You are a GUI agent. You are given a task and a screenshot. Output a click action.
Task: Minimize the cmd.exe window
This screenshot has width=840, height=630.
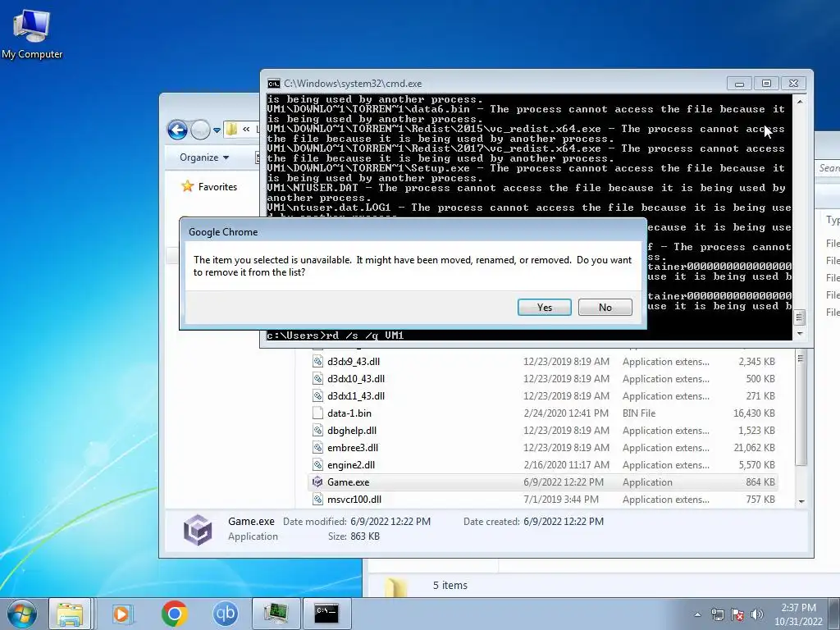click(740, 83)
